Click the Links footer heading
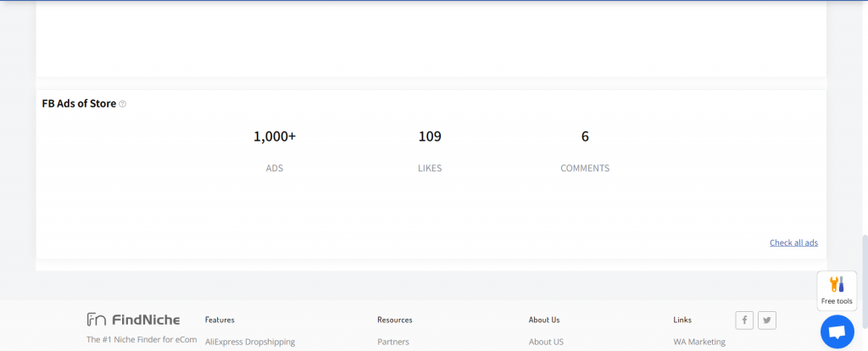This screenshot has width=868, height=351. click(682, 320)
